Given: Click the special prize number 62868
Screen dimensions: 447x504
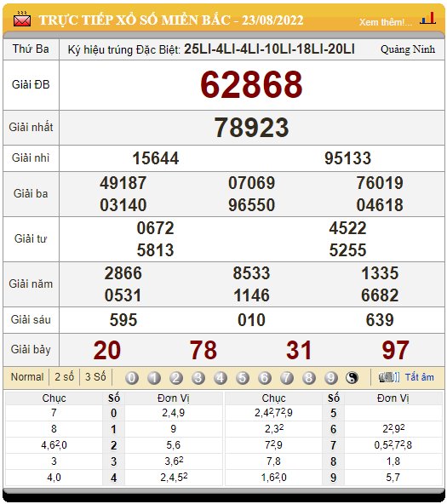Looking at the screenshot, I should [251, 84].
